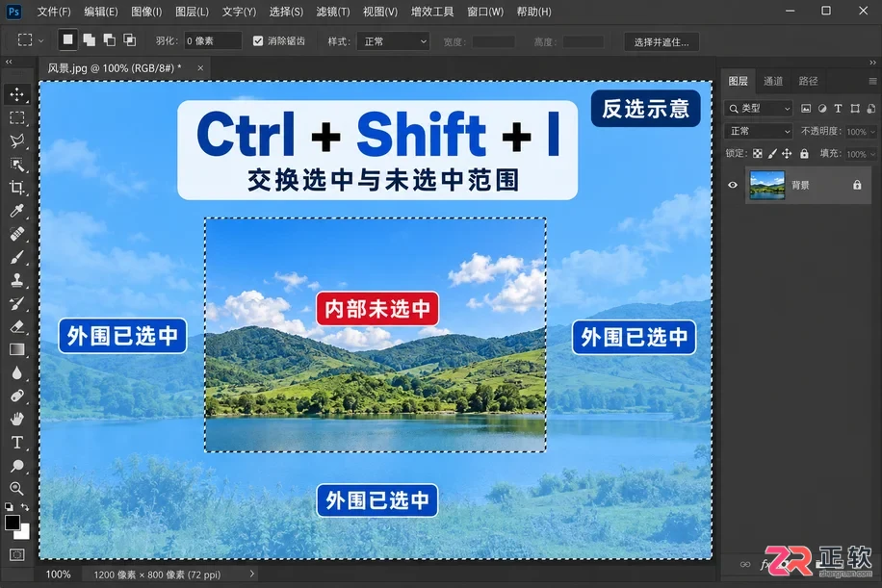This screenshot has height=588, width=882.
Task: Open the 滤镜(T) menu
Action: [x=333, y=12]
